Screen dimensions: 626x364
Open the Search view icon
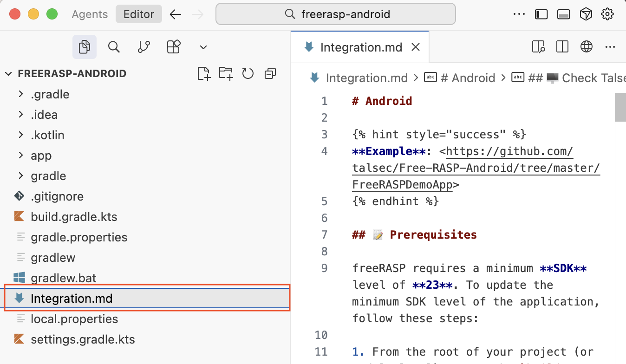pyautogui.click(x=114, y=47)
